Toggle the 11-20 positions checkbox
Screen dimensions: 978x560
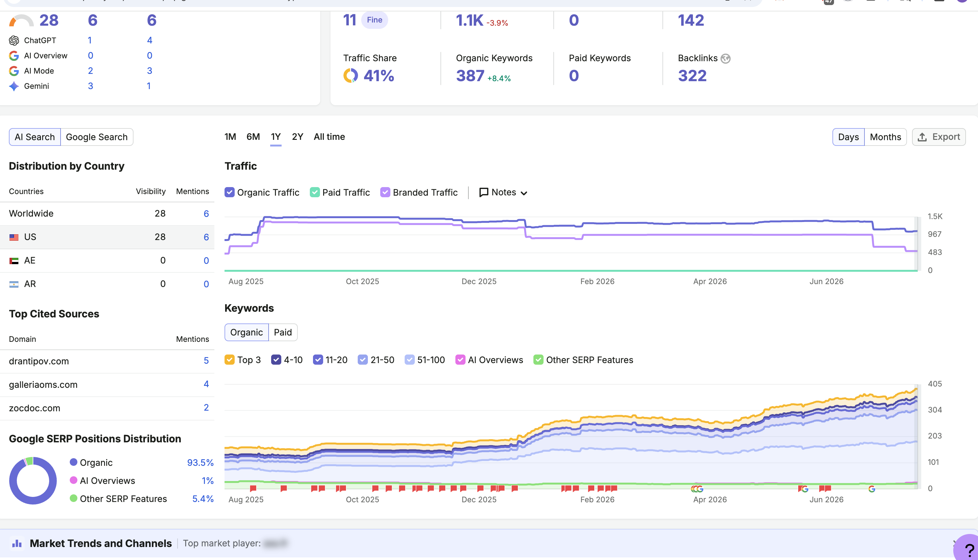318,360
